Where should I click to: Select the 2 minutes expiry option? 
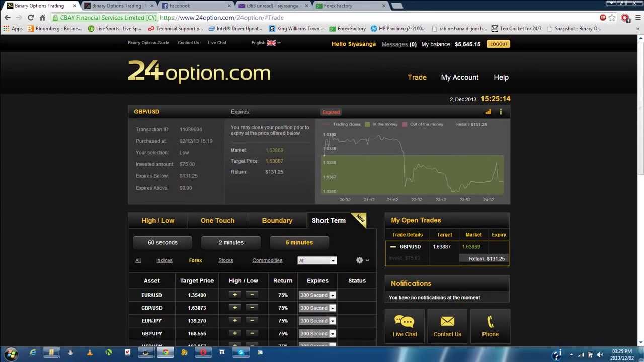(x=231, y=242)
